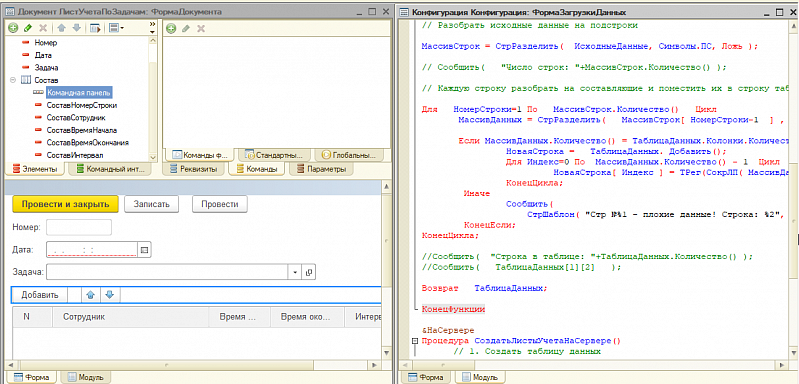Click the form check icon in Elements toolbar

coord(95,28)
